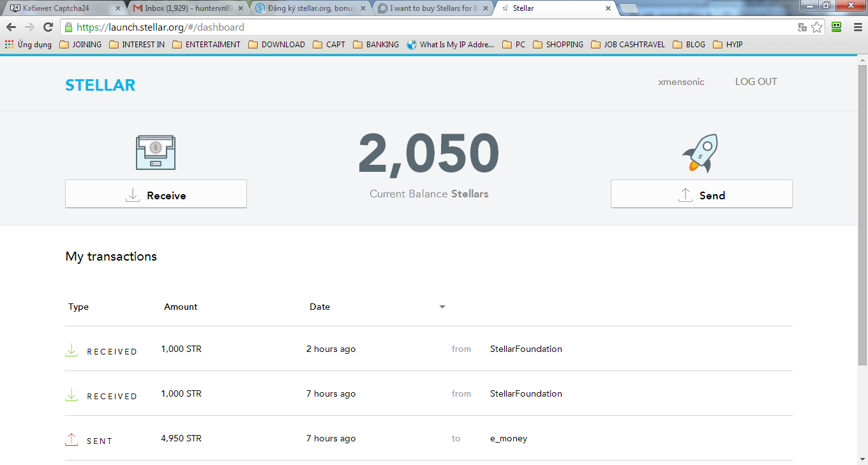Click the Date column header

coord(320,307)
